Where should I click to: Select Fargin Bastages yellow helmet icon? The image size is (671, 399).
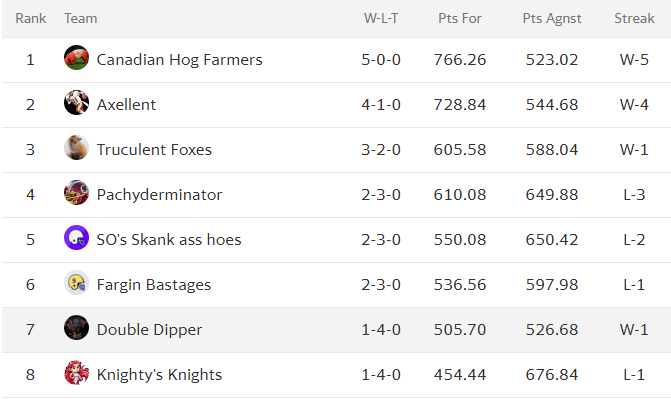[x=77, y=283]
